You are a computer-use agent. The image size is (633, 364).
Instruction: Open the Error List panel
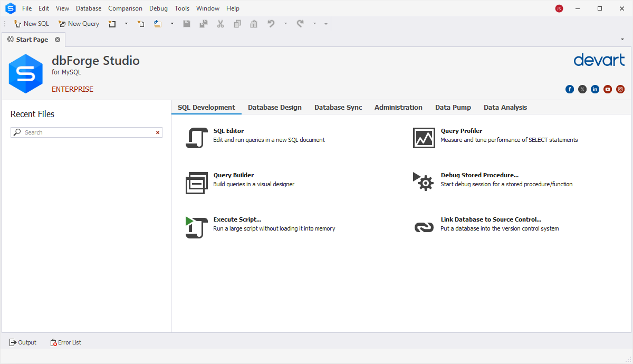coord(66,342)
